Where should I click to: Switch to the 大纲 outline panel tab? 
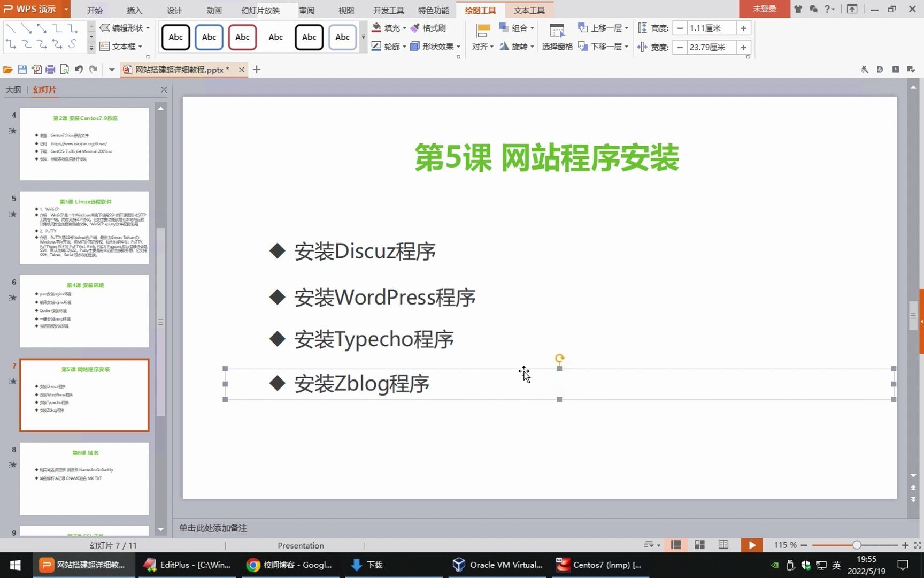click(x=13, y=90)
